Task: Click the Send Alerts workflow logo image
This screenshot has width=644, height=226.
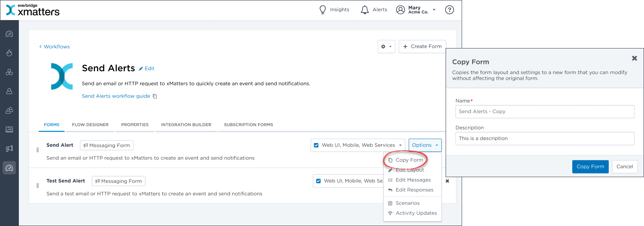Action: (x=62, y=76)
